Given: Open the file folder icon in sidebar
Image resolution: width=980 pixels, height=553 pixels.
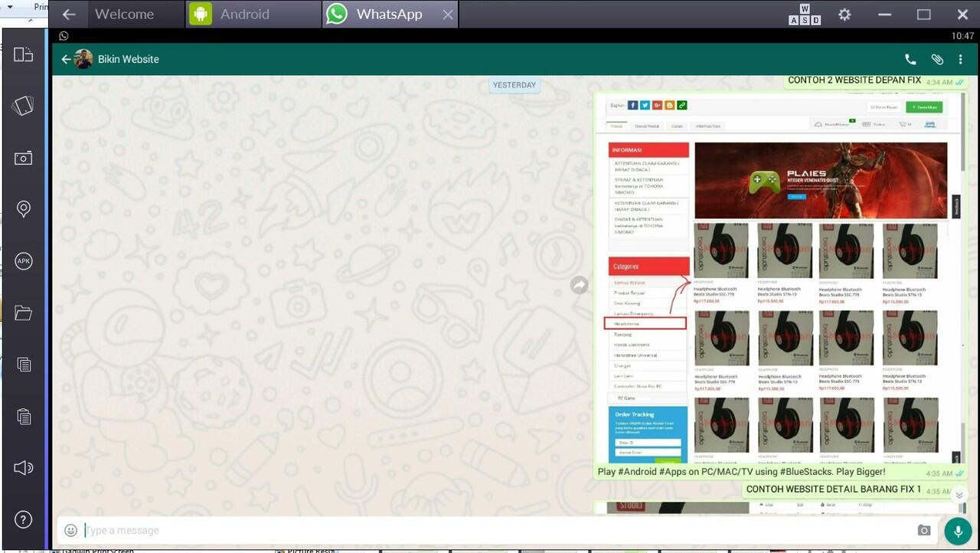Looking at the screenshot, I should point(24,312).
